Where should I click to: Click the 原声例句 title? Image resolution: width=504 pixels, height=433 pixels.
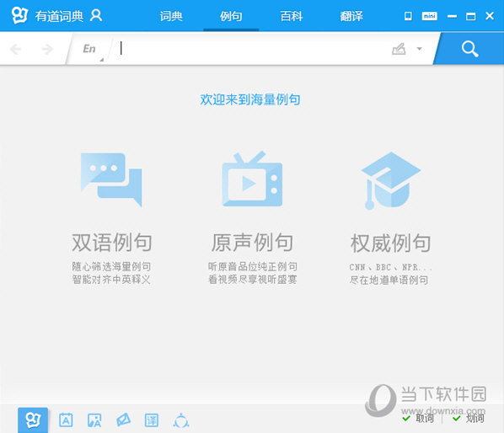pos(252,243)
